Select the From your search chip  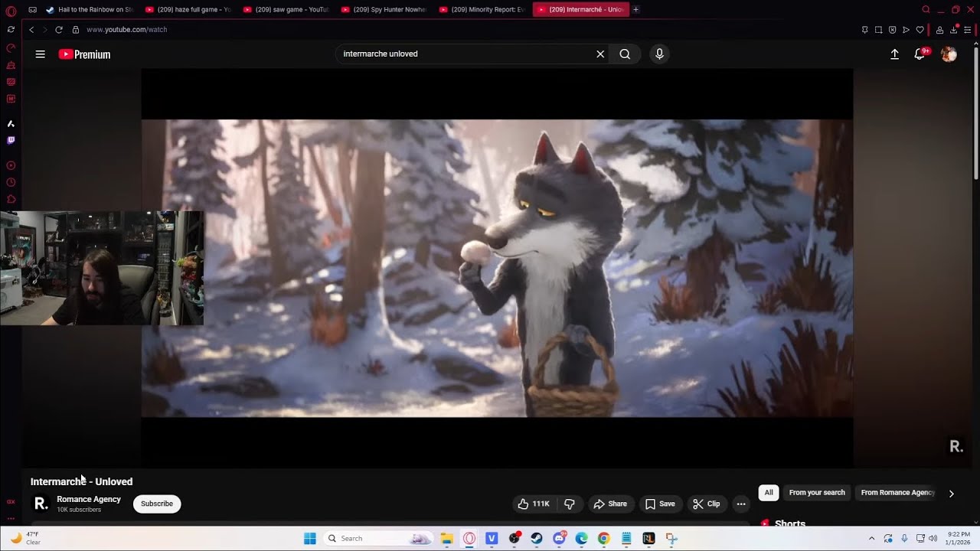point(817,493)
